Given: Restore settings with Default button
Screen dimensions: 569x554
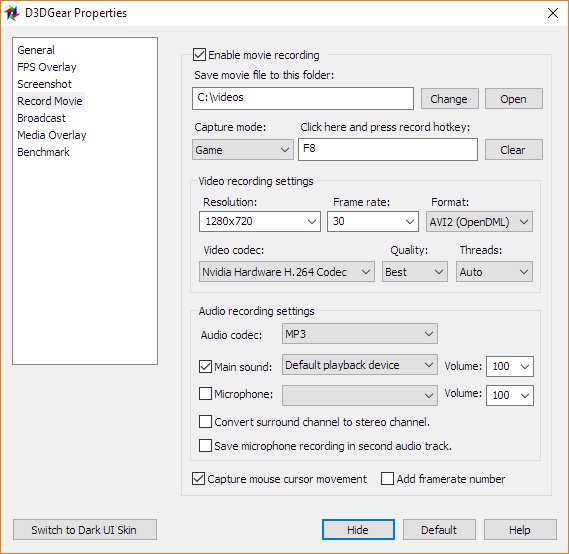Looking at the screenshot, I should point(439,529).
